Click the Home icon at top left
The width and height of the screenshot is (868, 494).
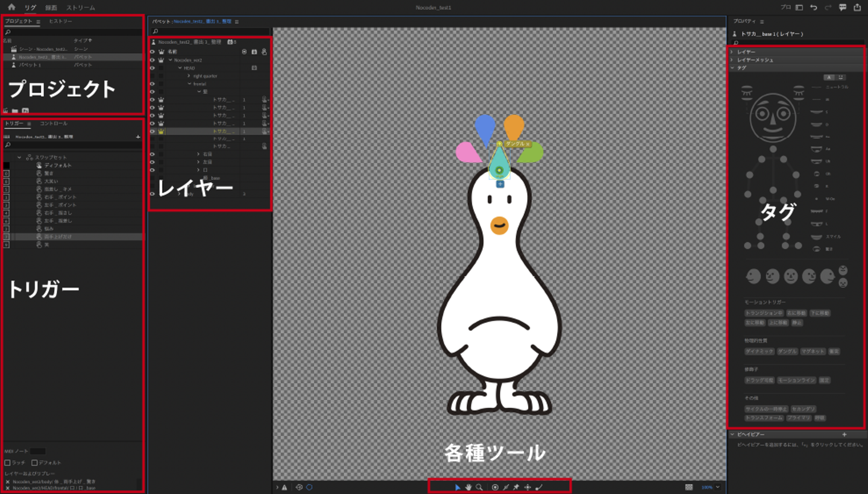coord(11,7)
